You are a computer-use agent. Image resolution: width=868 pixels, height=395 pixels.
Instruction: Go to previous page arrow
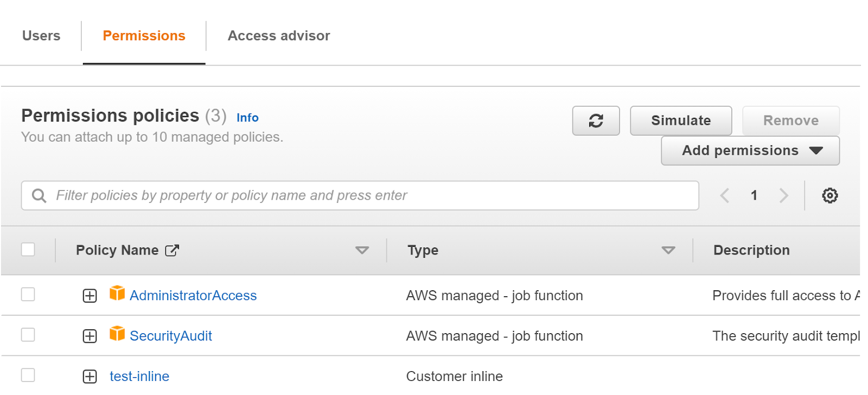[x=724, y=195]
